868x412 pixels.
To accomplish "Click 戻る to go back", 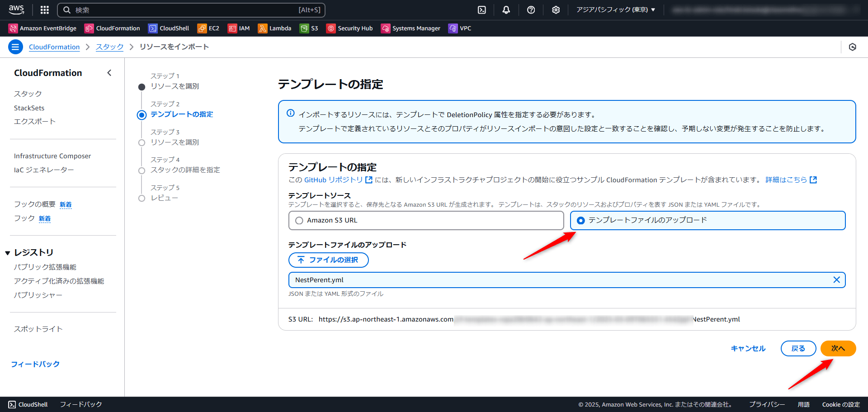I will click(x=798, y=349).
